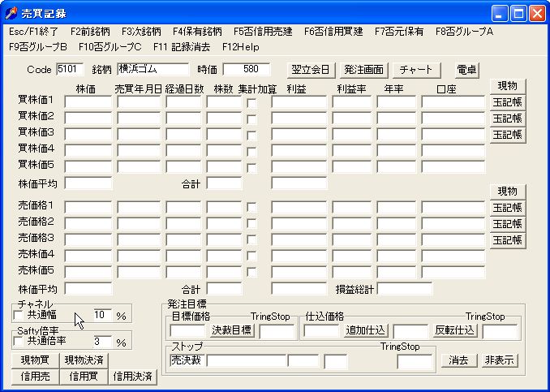Choose F11 記録消去 from the menu
The image size is (550, 392).
(x=182, y=47)
